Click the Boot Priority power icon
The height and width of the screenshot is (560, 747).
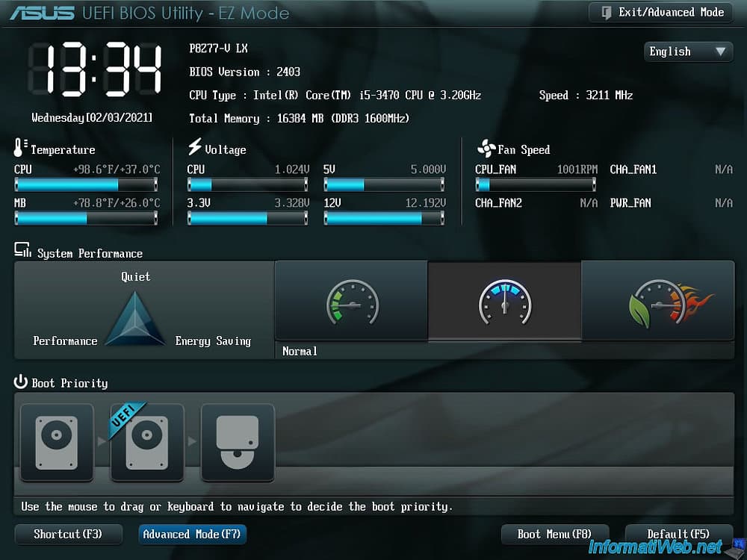(x=20, y=382)
